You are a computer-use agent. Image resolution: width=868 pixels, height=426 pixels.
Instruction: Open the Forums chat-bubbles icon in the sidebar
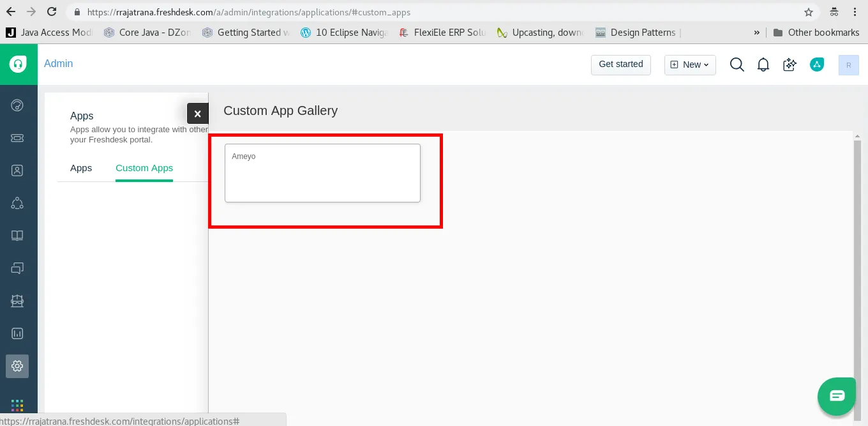click(17, 268)
